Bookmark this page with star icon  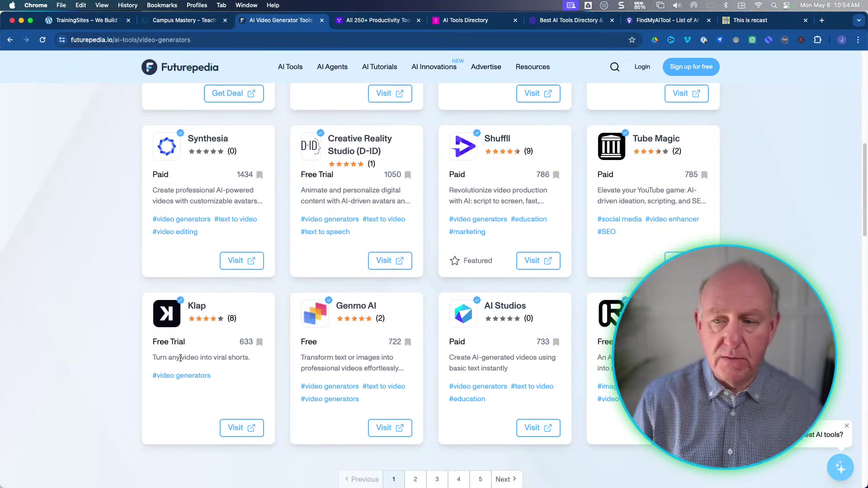tap(632, 40)
